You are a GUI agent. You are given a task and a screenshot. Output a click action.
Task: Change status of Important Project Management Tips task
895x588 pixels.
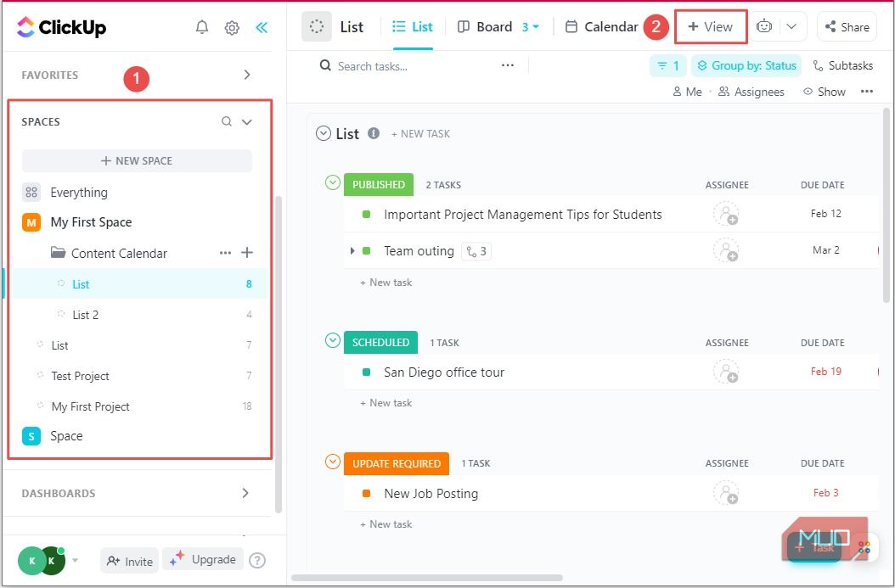tap(367, 215)
